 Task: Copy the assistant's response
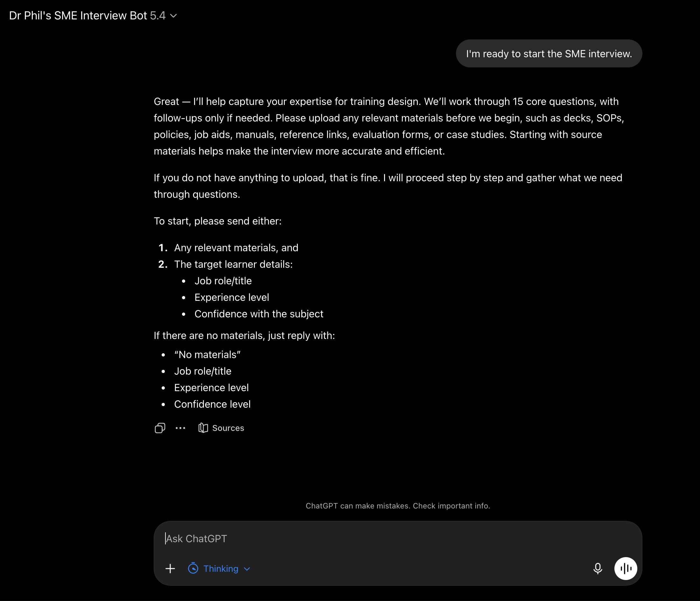[160, 428]
